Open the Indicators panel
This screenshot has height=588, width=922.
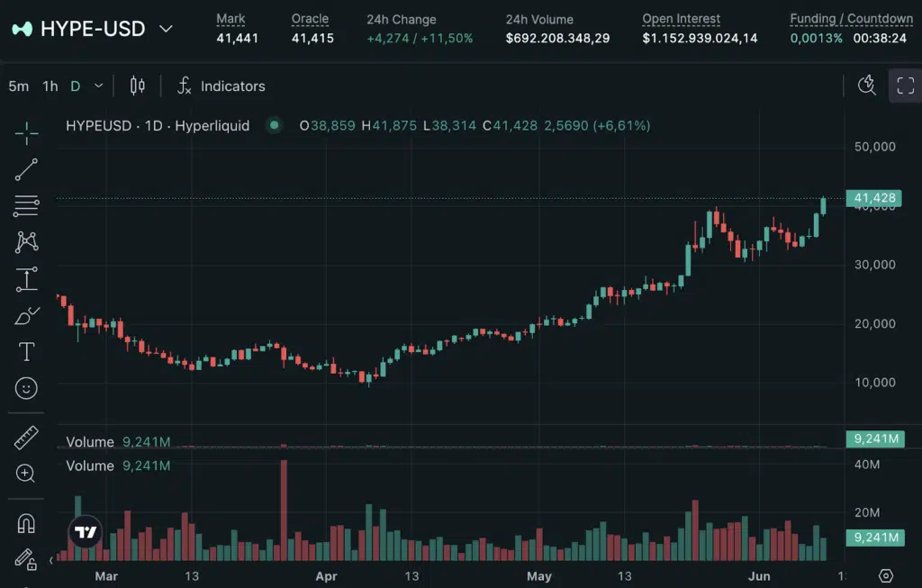pos(221,86)
